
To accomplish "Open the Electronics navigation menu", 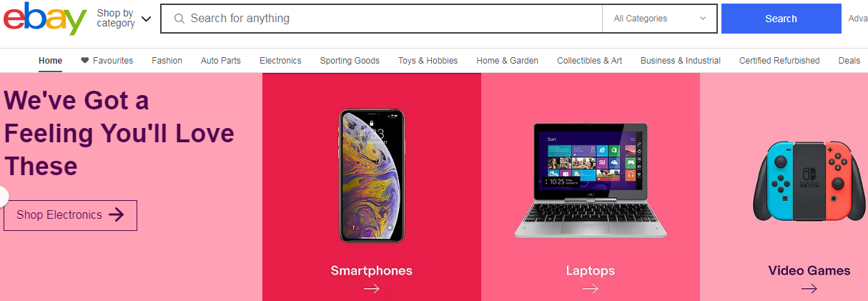I will coord(280,61).
